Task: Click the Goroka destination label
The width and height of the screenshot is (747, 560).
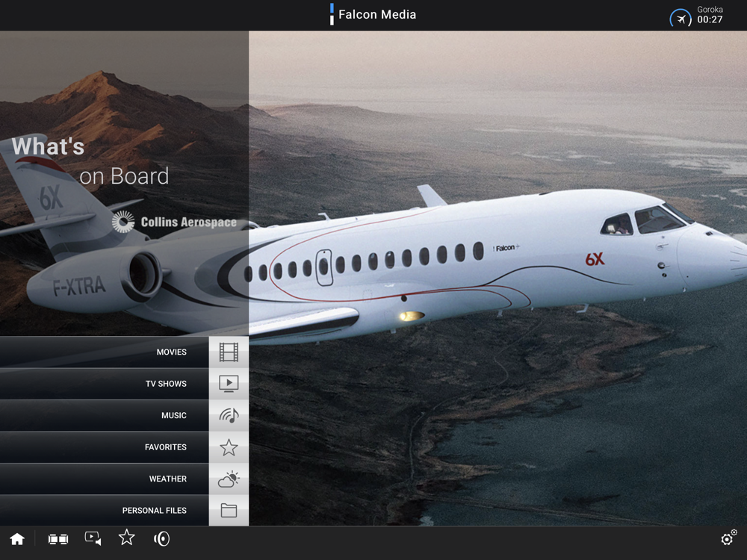Action: (x=710, y=10)
